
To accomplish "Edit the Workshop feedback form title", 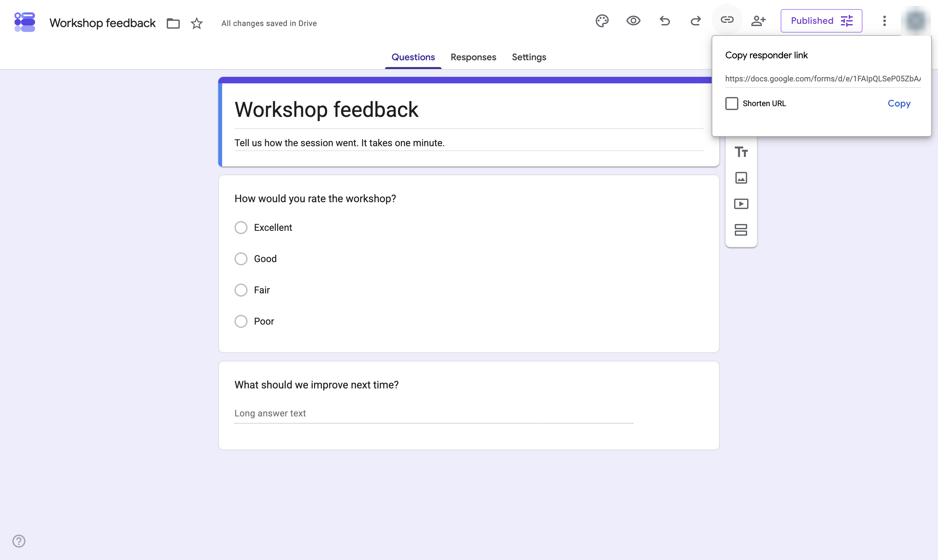I will 469,110.
